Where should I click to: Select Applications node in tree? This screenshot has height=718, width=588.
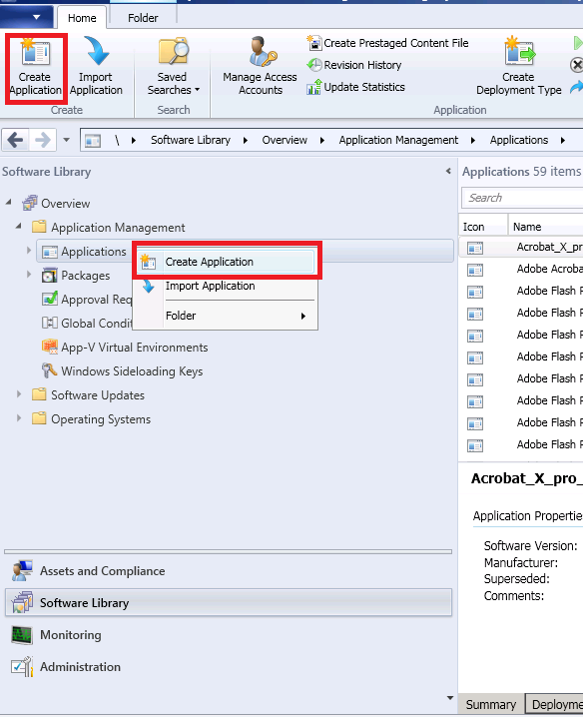tap(84, 252)
